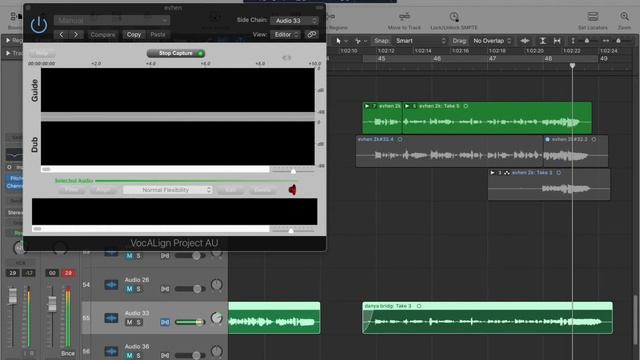Image resolution: width=640 pixels, height=360 pixels.
Task: Mute the Audio 36 track
Action: (129, 356)
